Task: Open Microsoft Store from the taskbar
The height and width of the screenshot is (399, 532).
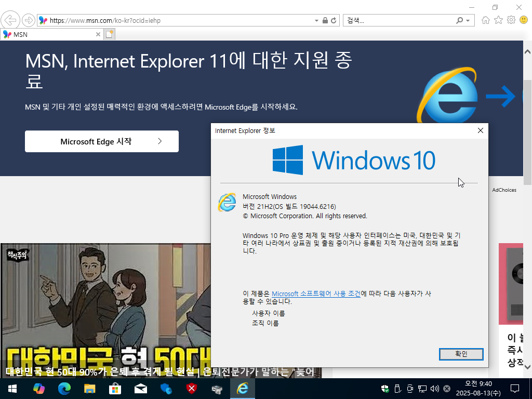Action: tap(115, 389)
